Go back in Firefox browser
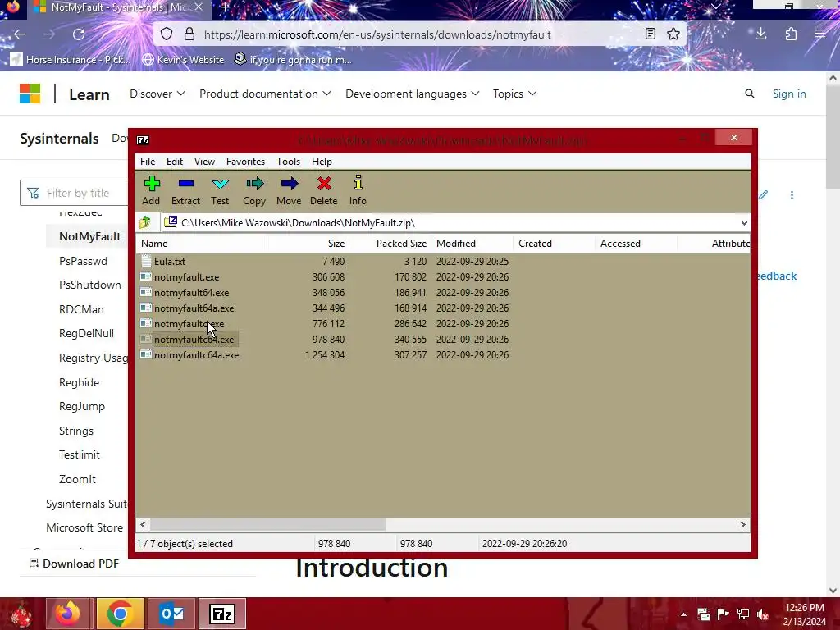Screen dimensions: 840x630 pos(20,34)
